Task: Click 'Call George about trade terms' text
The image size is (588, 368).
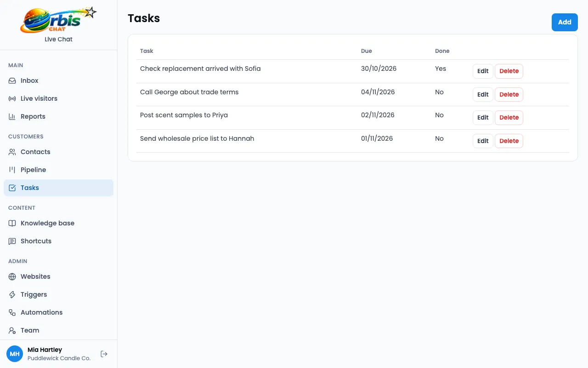Action: [189, 92]
